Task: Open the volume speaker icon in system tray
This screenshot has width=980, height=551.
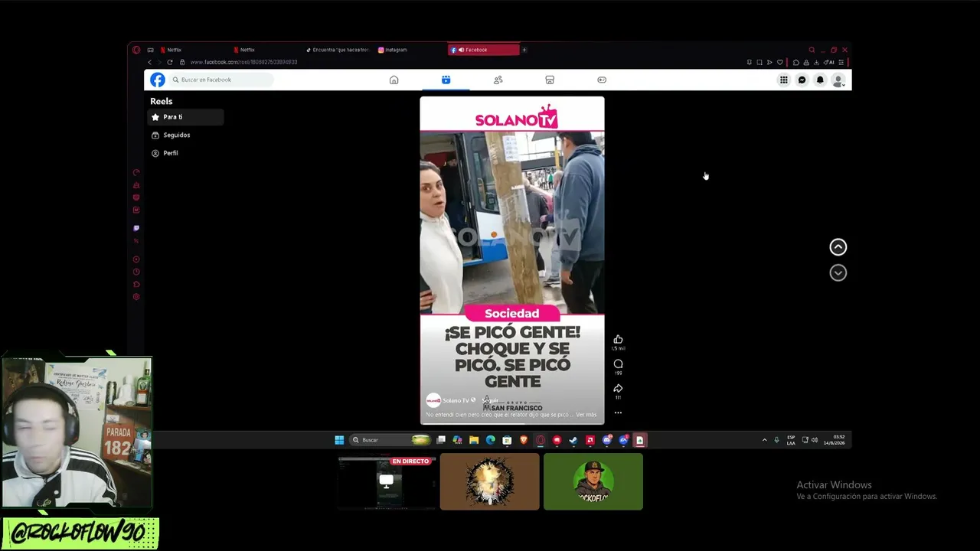Action: click(815, 440)
